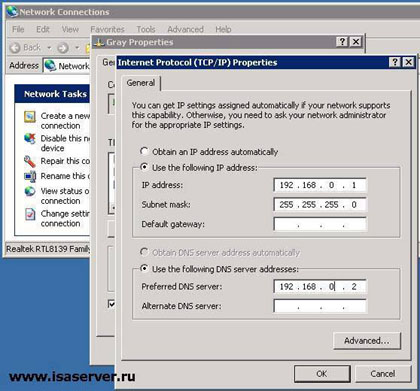The height and width of the screenshot is (391, 420).
Task: Open the Tools menu
Action: point(146,29)
